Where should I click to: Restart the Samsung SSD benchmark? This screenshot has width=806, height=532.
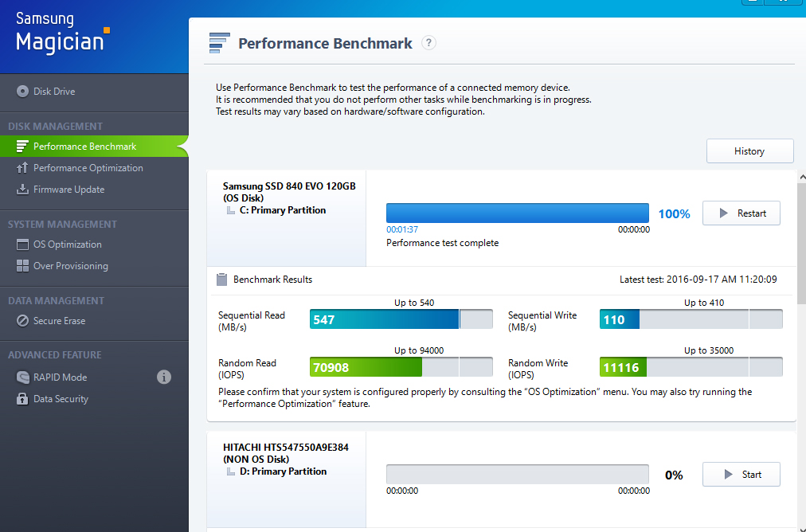[x=741, y=213]
